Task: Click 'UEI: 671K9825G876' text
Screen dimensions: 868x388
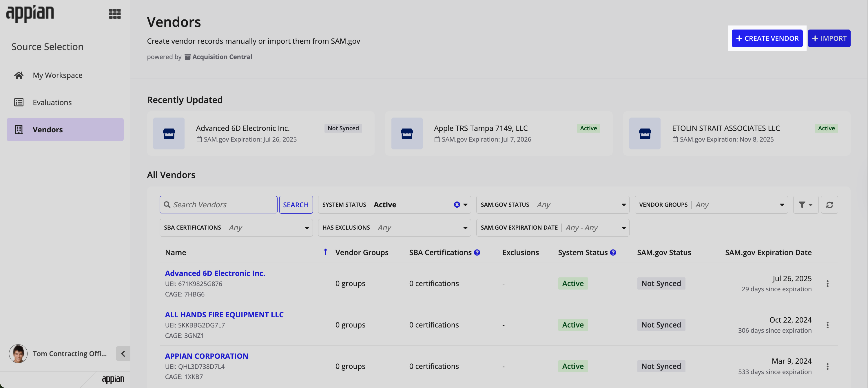Action: click(x=194, y=283)
